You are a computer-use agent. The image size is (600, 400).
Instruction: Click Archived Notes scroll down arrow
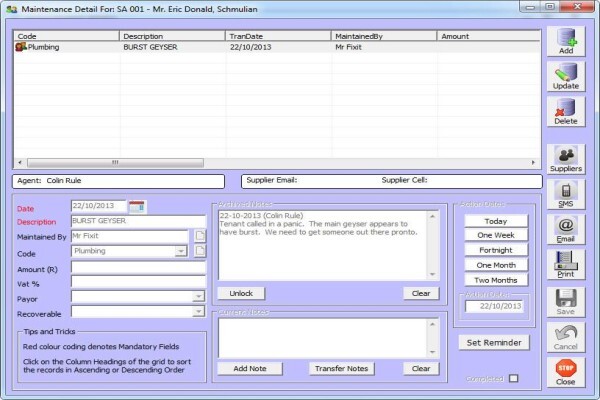point(432,274)
